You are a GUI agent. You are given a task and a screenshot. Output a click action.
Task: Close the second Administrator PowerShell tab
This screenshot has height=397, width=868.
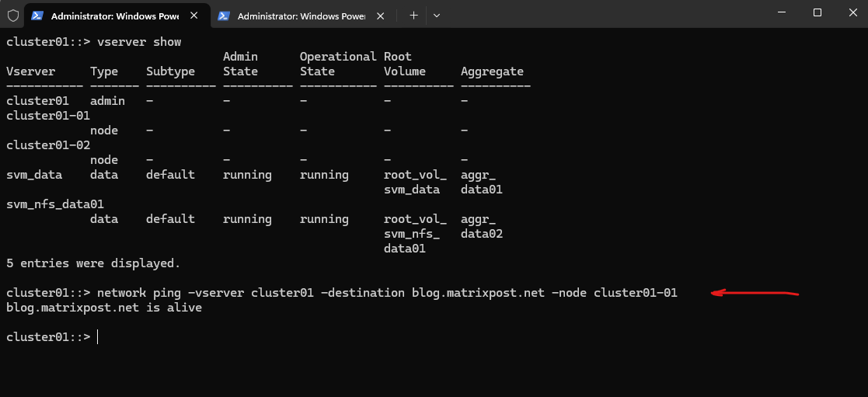[381, 16]
